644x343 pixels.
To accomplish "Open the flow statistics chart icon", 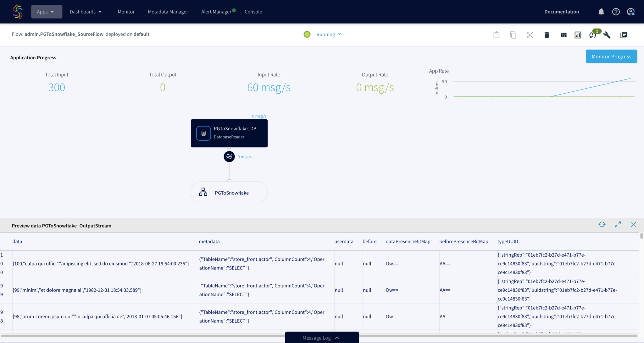I will [578, 35].
